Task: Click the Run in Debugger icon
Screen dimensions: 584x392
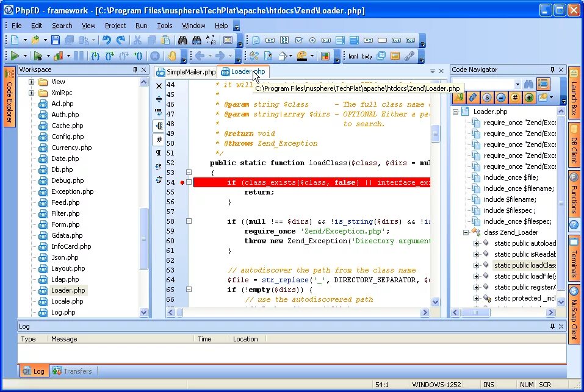Action: coord(38,56)
